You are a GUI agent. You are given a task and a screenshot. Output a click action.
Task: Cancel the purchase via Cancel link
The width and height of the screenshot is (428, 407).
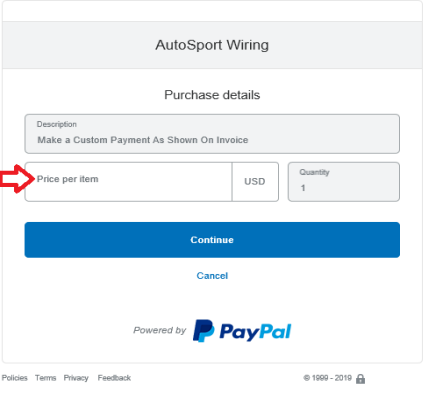tap(212, 276)
